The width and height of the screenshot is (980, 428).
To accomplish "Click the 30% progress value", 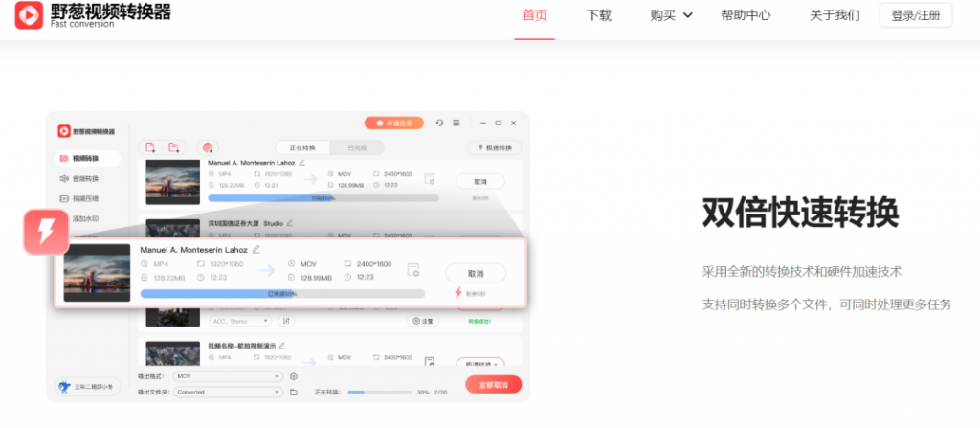I will click(423, 393).
